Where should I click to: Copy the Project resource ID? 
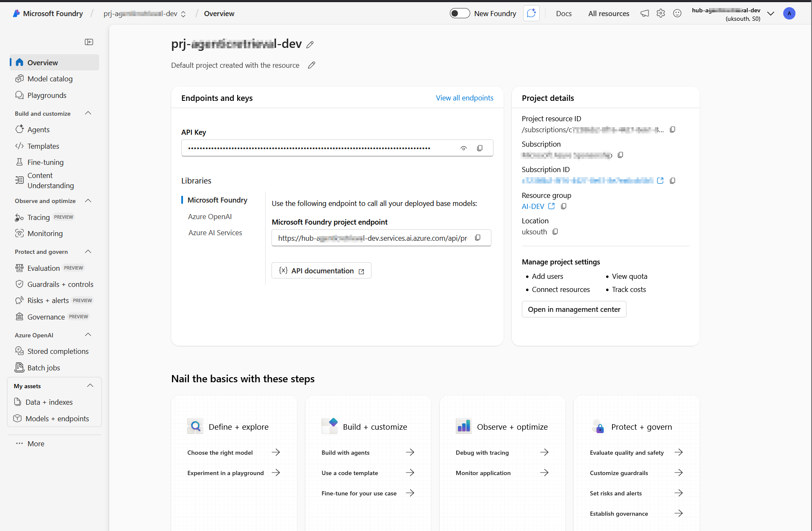(672, 130)
